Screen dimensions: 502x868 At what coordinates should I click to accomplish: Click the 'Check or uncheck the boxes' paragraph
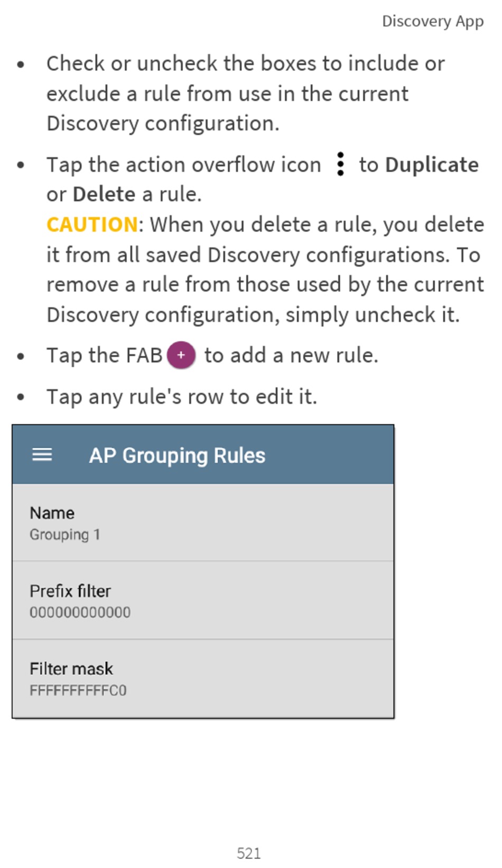(246, 93)
